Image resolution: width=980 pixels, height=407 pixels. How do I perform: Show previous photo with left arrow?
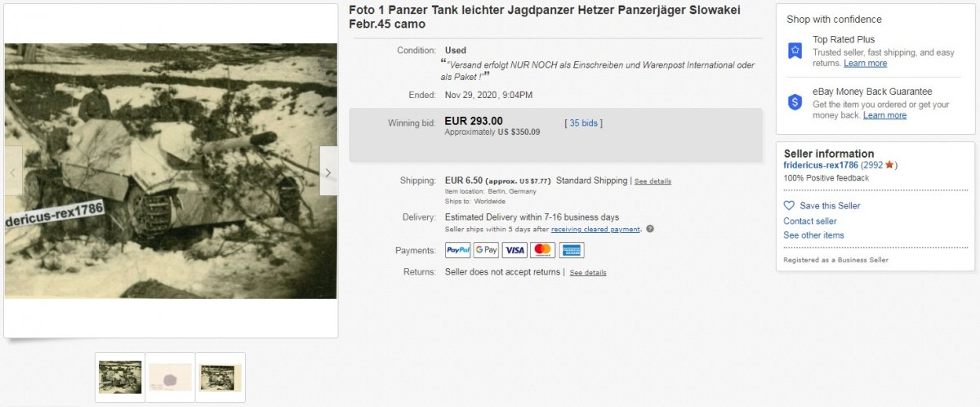[13, 172]
